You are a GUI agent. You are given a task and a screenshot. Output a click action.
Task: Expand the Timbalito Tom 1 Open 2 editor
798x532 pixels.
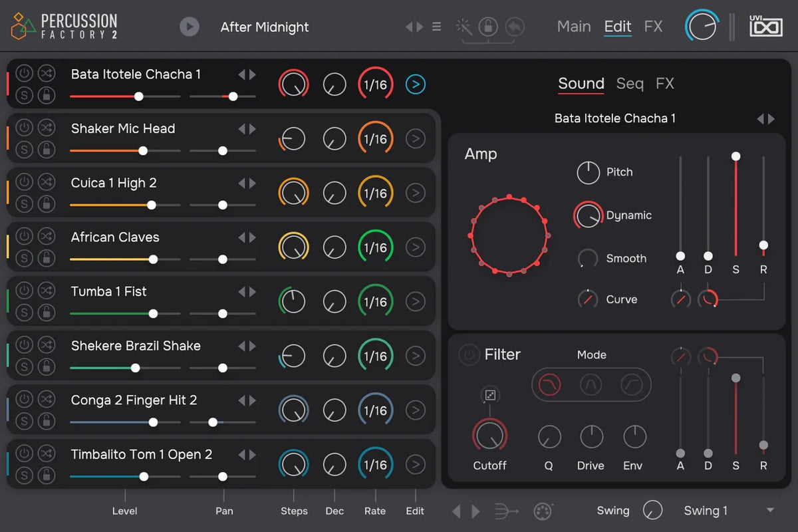(x=416, y=465)
